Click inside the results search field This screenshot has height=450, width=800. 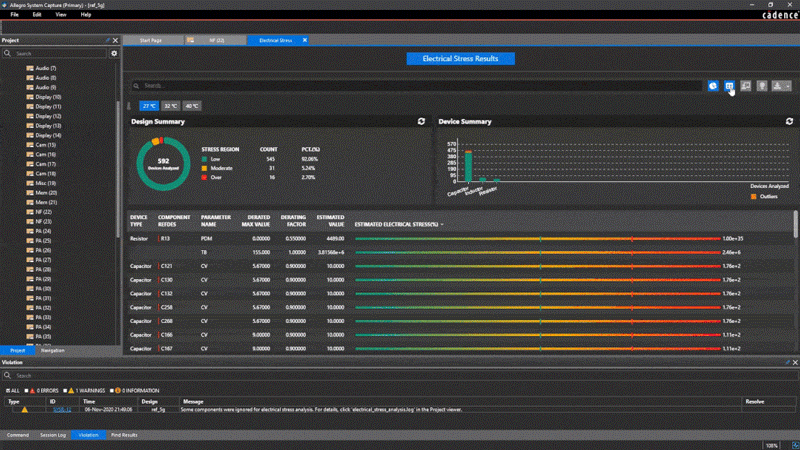pos(417,86)
